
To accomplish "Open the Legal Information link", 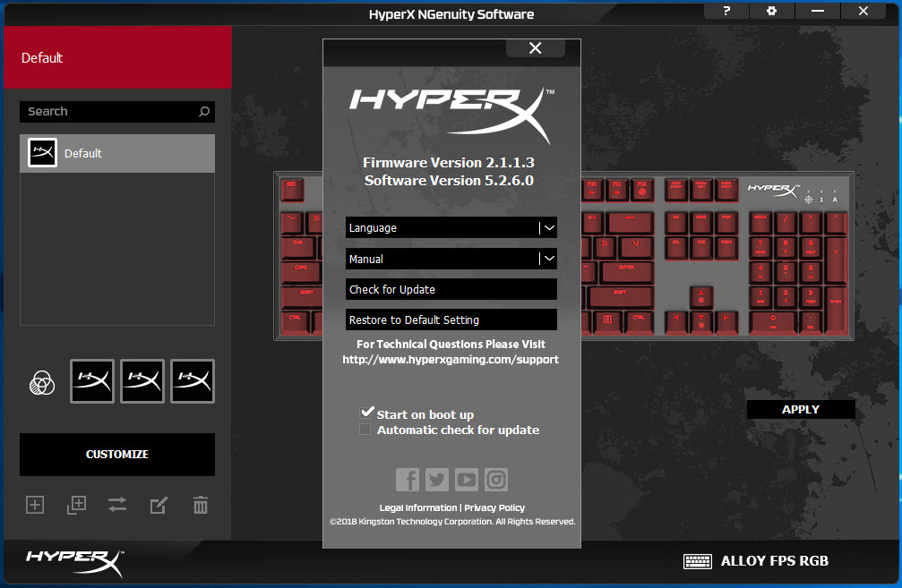I will (x=417, y=507).
